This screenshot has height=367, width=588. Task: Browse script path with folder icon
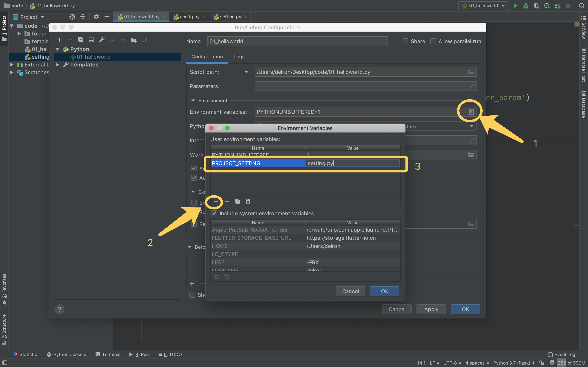pos(471,72)
